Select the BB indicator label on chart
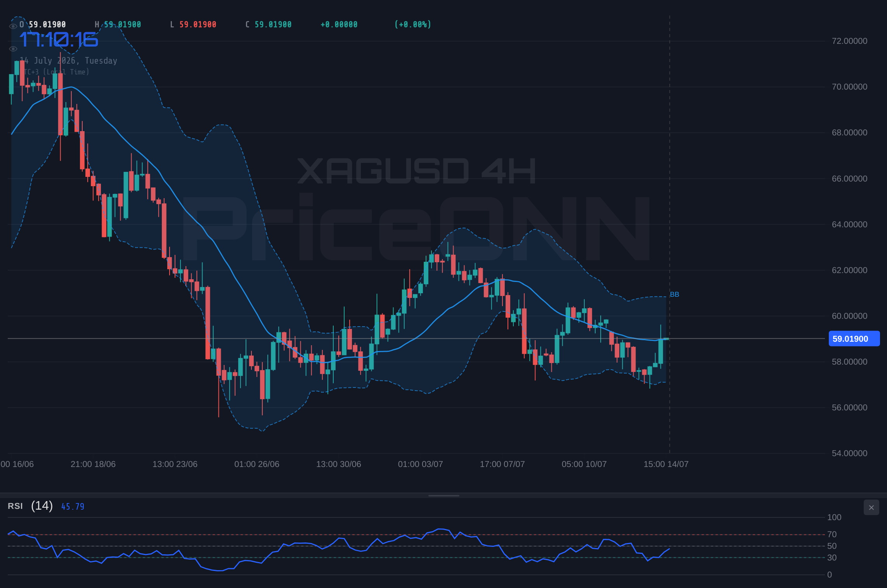Screen dimensions: 887x588 click(x=674, y=294)
